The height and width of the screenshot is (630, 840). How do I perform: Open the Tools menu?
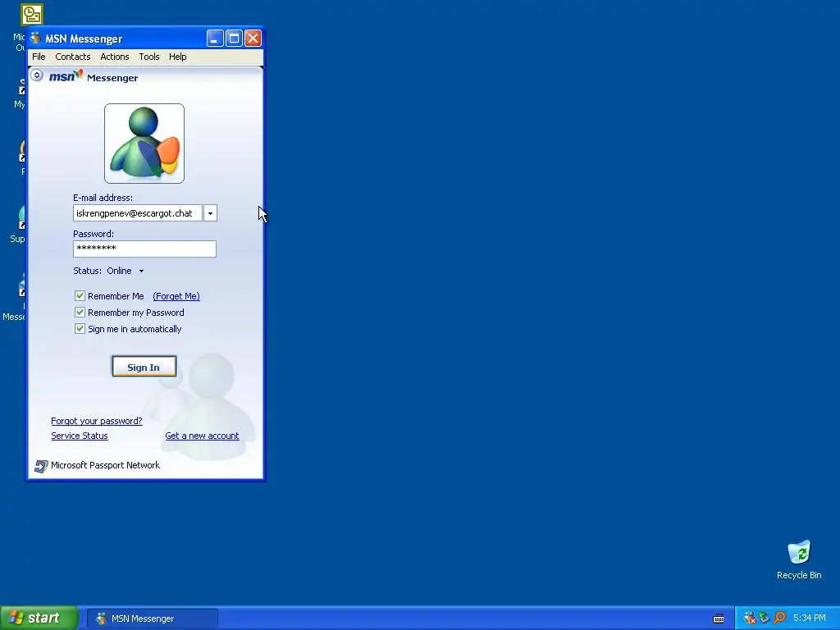pyautogui.click(x=149, y=57)
